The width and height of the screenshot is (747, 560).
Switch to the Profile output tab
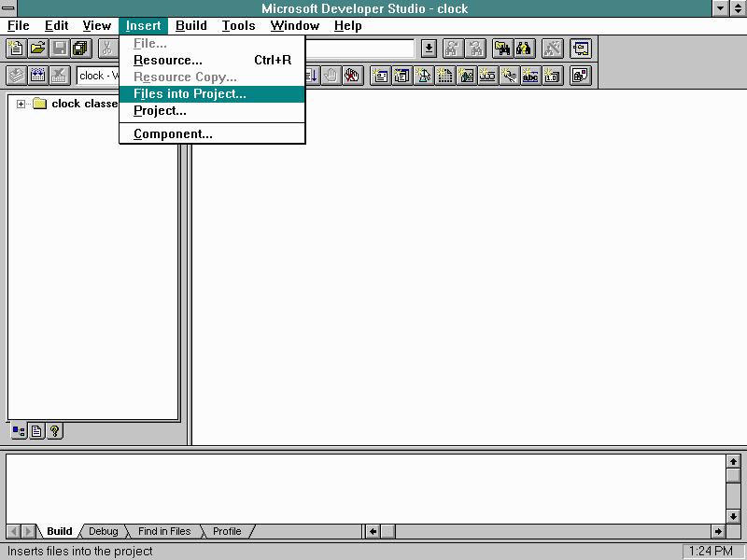(226, 531)
